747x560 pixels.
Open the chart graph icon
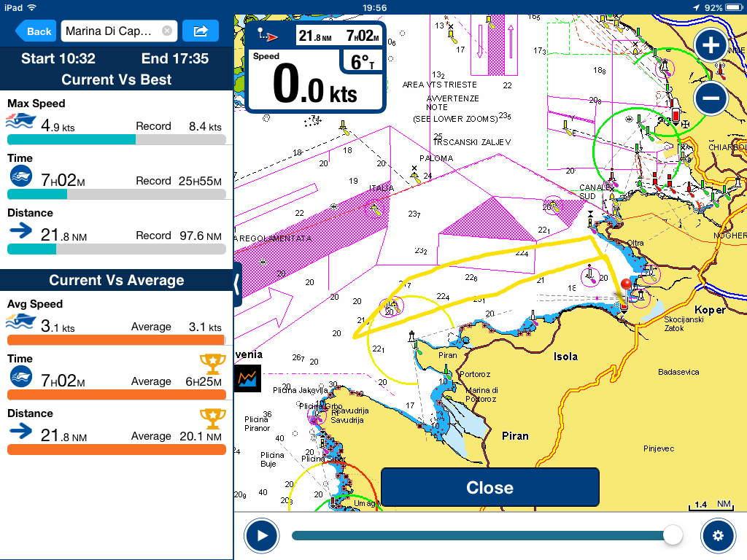pyautogui.click(x=249, y=378)
